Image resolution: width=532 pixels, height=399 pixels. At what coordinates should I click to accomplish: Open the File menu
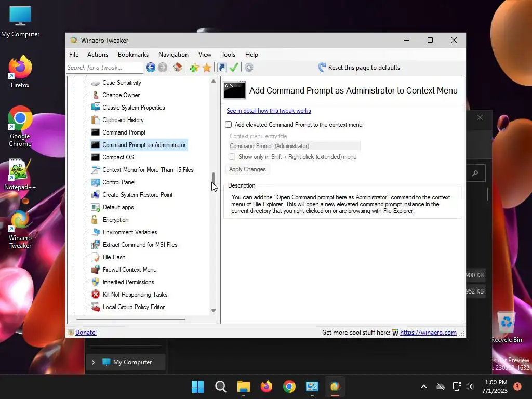pos(74,55)
